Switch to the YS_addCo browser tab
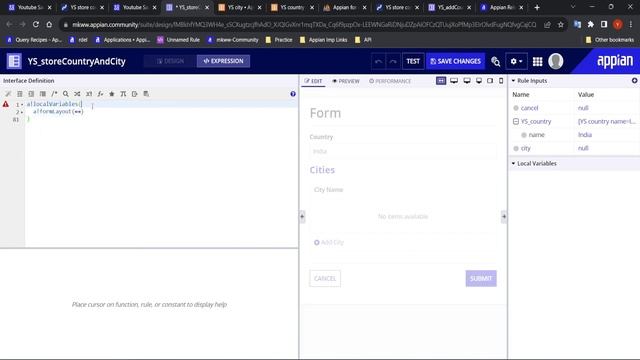640x360 pixels. point(450,7)
